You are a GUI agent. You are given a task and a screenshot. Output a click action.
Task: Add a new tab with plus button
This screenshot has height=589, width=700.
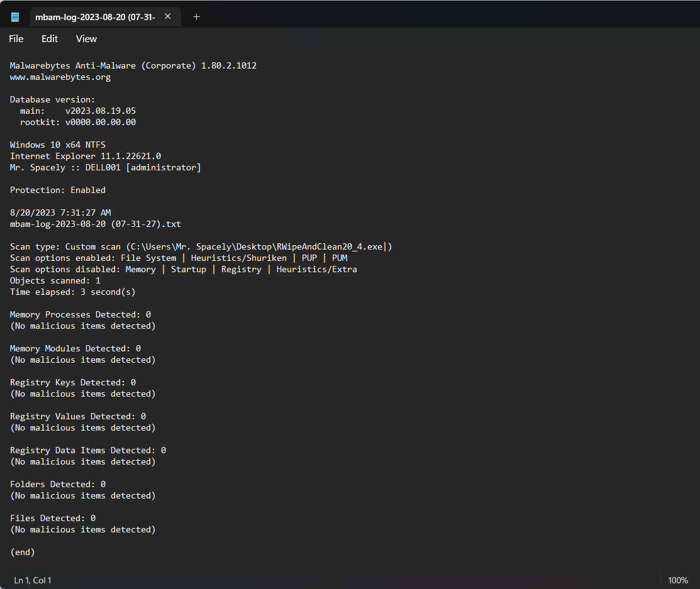tap(196, 17)
